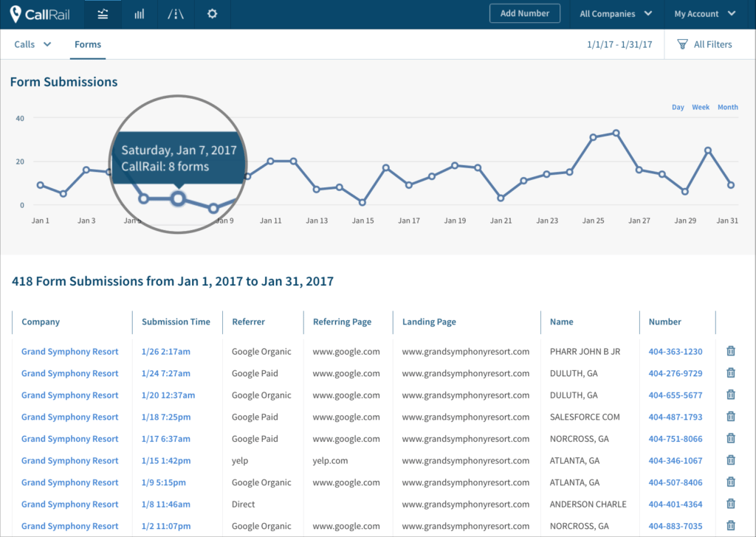
Task: Open the road-style tracking icon
Action: (x=176, y=13)
